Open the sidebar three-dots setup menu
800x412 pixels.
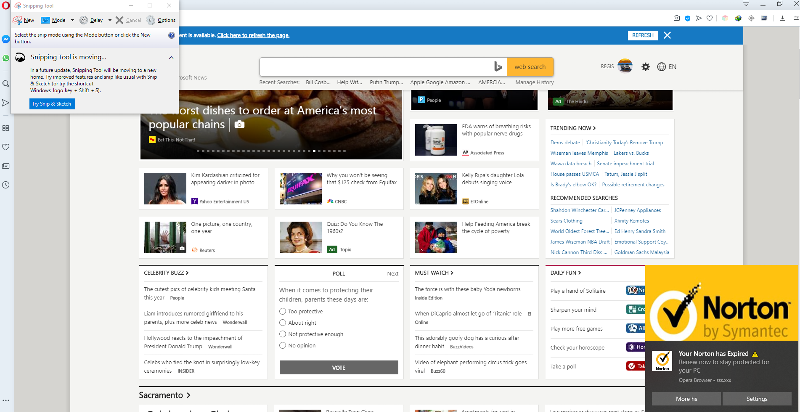[x=6, y=400]
